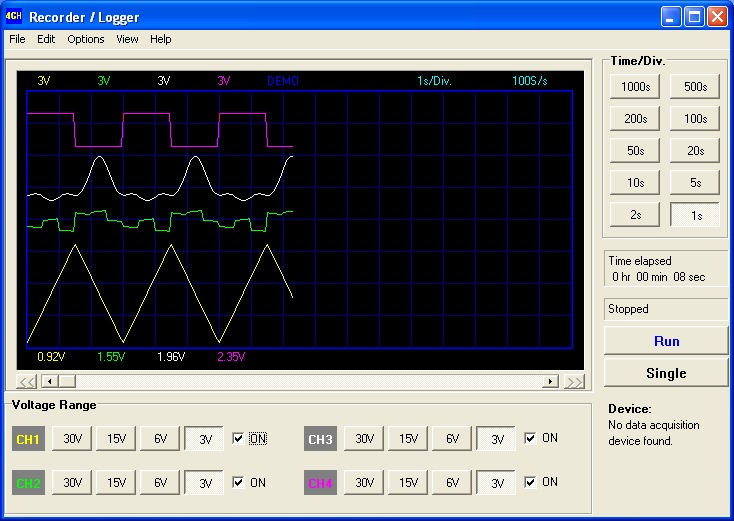
Task: Click the scrollbar left arrow
Action: pyautogui.click(x=50, y=382)
